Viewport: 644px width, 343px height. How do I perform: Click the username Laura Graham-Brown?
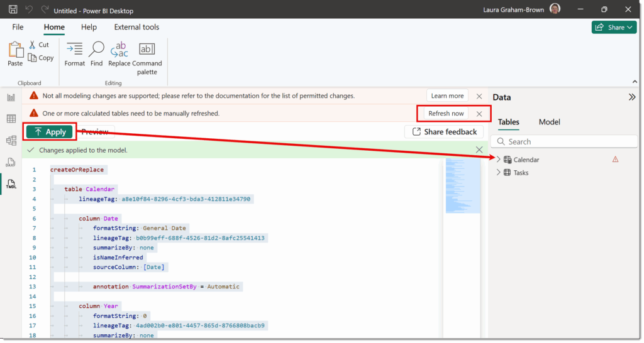(513, 10)
